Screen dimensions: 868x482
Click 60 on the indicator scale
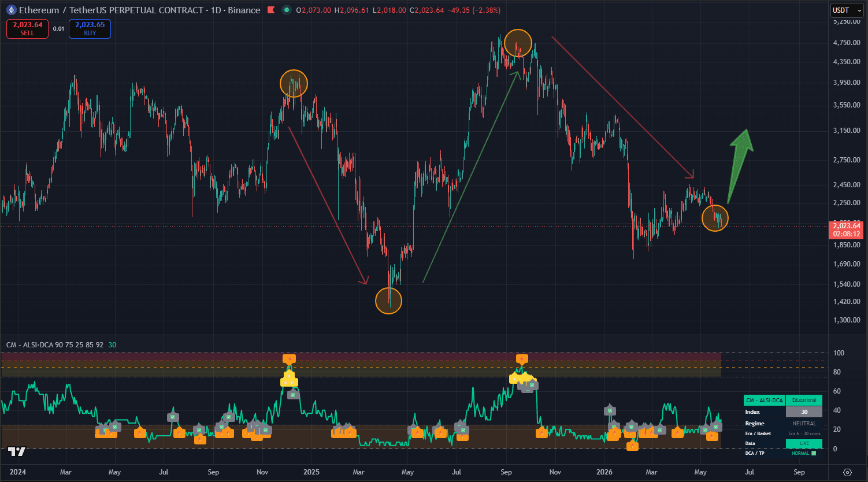(837, 391)
